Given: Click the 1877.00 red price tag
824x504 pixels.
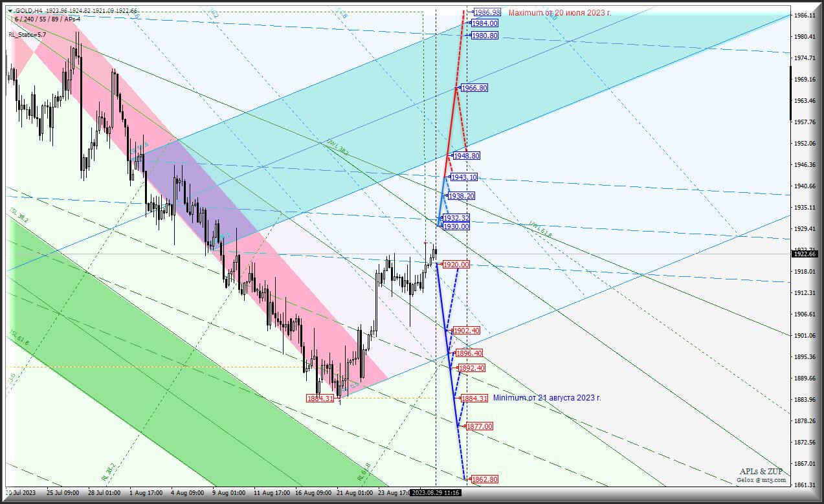Looking at the screenshot, I should (x=479, y=426).
